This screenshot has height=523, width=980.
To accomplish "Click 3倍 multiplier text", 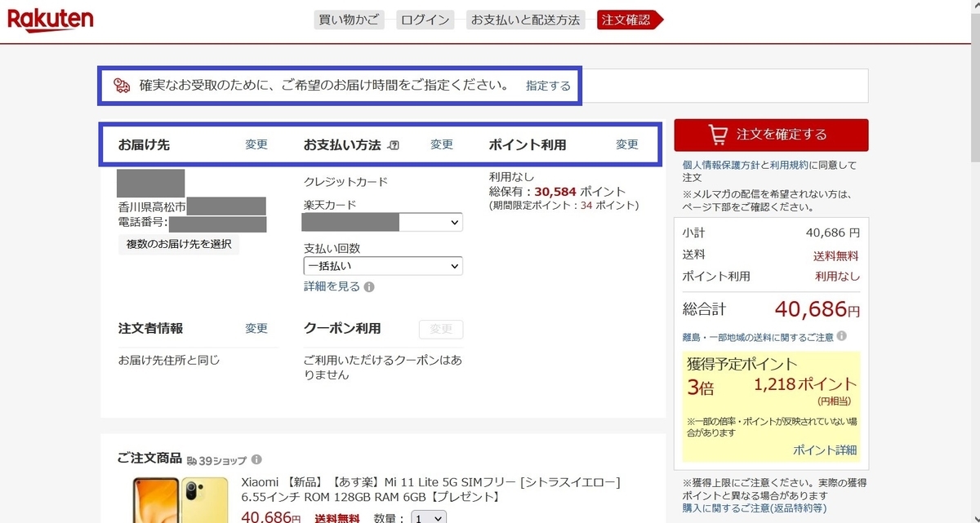I will [701, 388].
